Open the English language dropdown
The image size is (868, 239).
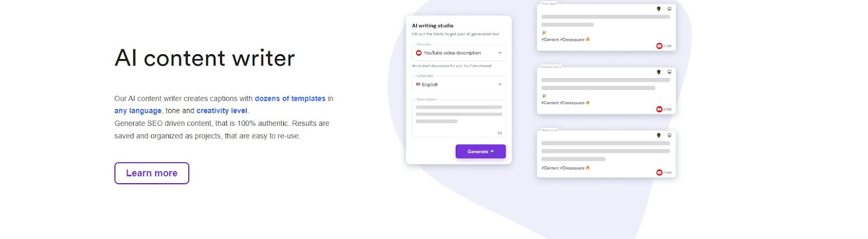[459, 85]
